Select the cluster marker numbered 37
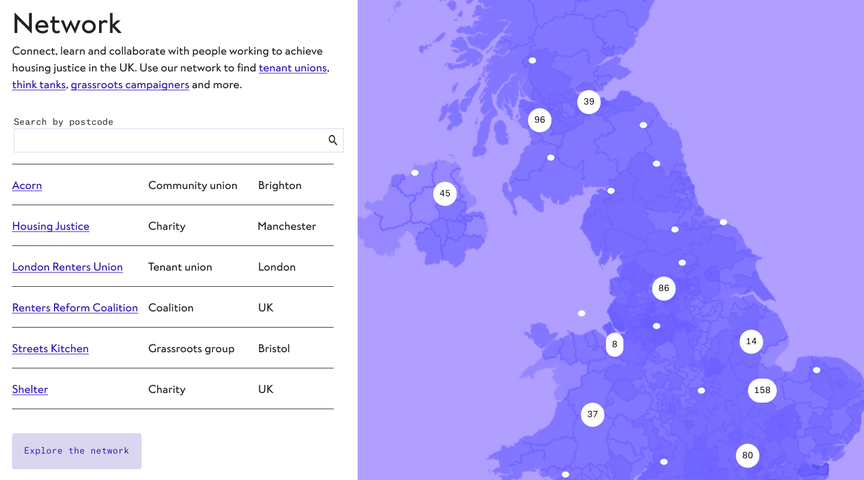Viewport: 864px width, 480px height. click(593, 414)
